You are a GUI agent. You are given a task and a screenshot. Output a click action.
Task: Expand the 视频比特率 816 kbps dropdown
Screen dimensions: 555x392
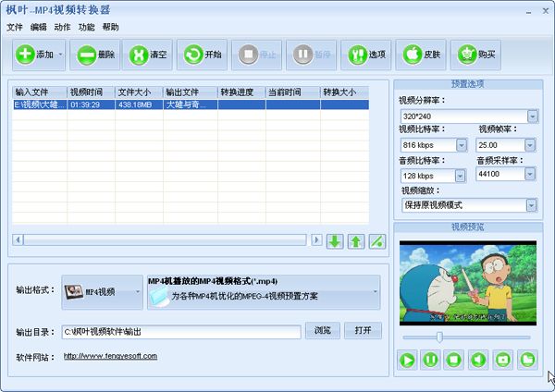461,145
